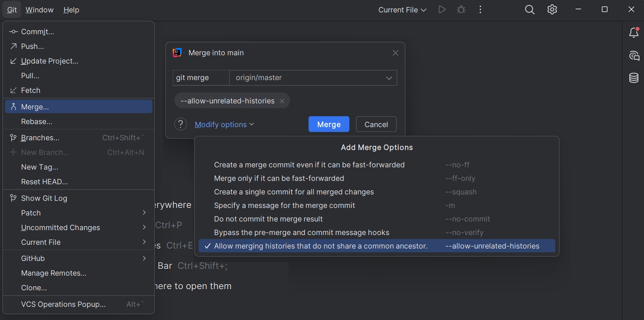Click the git merge command field
Screen dimensions: 644x320
201,78
